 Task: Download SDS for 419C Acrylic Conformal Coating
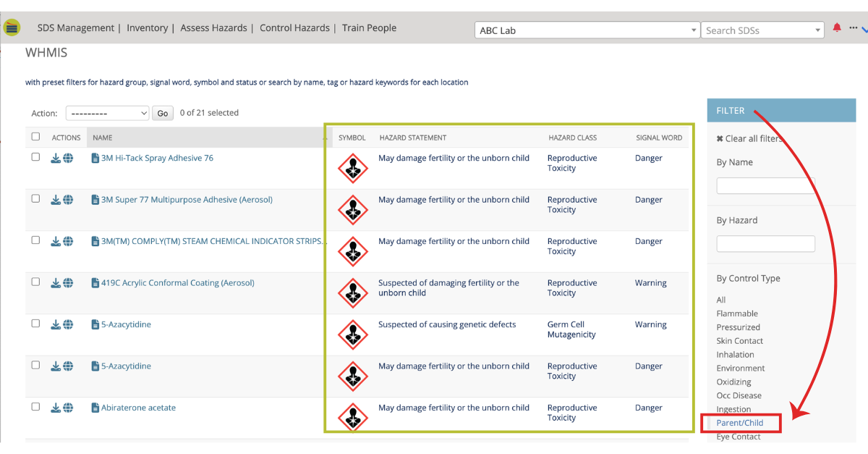point(56,283)
